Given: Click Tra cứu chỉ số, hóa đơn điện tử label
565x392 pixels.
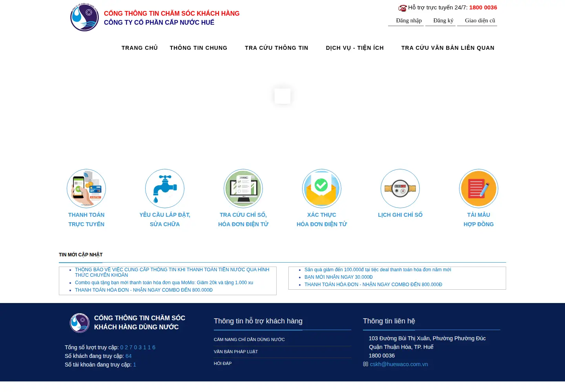Looking at the screenshot, I should pyautogui.click(x=243, y=220).
